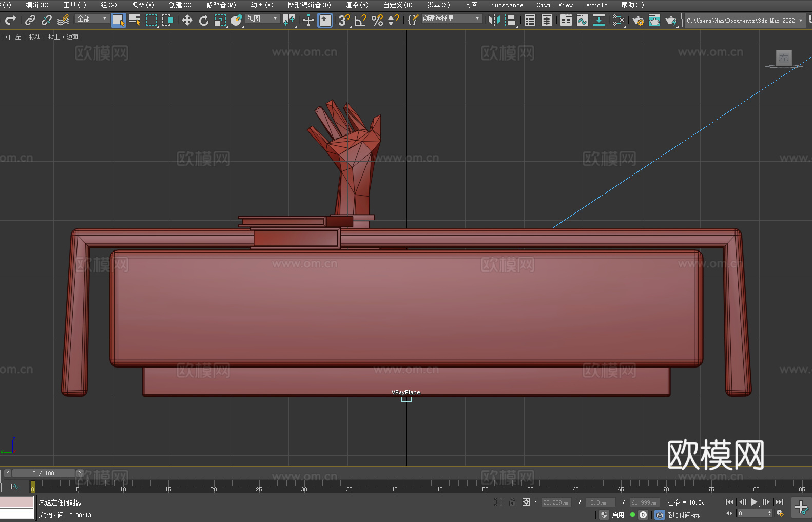Go to the end frame
Viewport: 812px width, 522px height.
(x=780, y=502)
